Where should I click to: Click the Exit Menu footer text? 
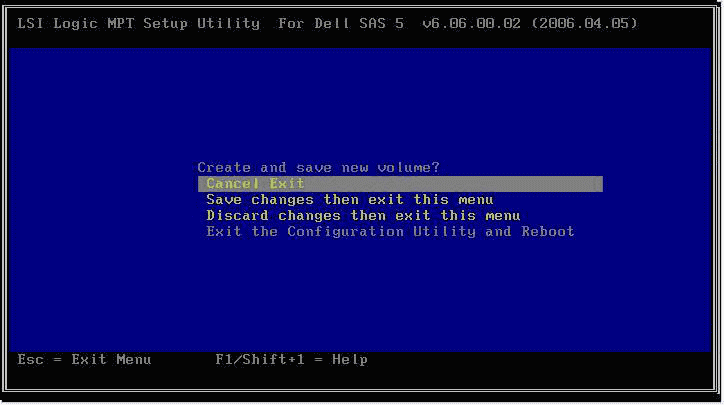tap(111, 359)
